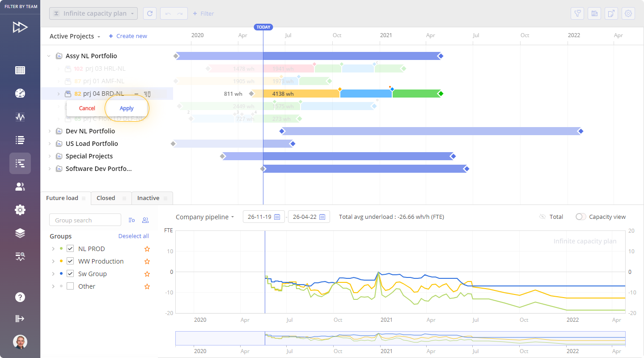
Task: Switch to the Inactive tab
Action: click(148, 198)
